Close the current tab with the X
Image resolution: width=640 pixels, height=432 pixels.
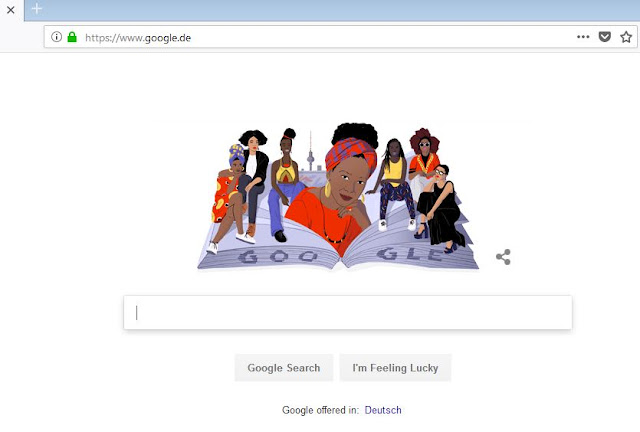(x=11, y=10)
